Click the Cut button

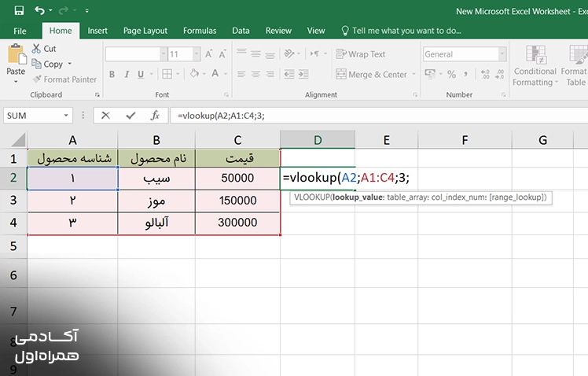pos(44,49)
